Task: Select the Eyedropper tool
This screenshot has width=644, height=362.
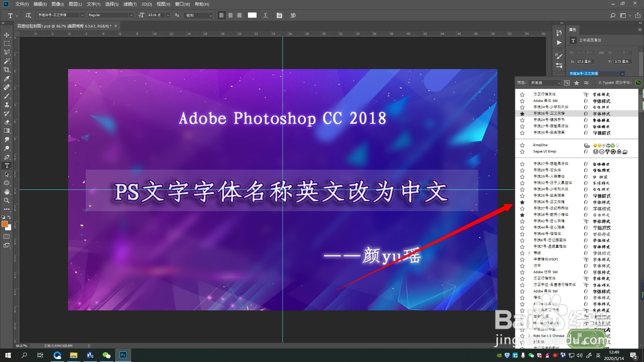Action: [x=7, y=79]
